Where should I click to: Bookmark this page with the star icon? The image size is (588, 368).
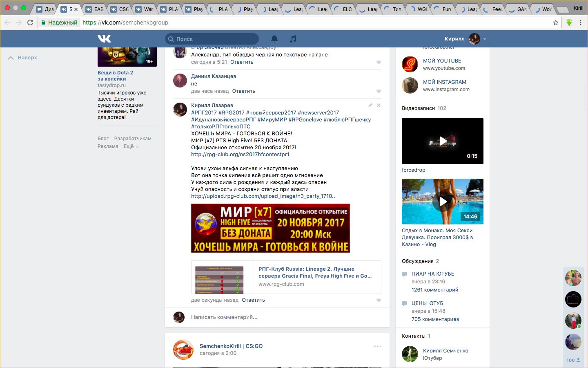(555, 22)
